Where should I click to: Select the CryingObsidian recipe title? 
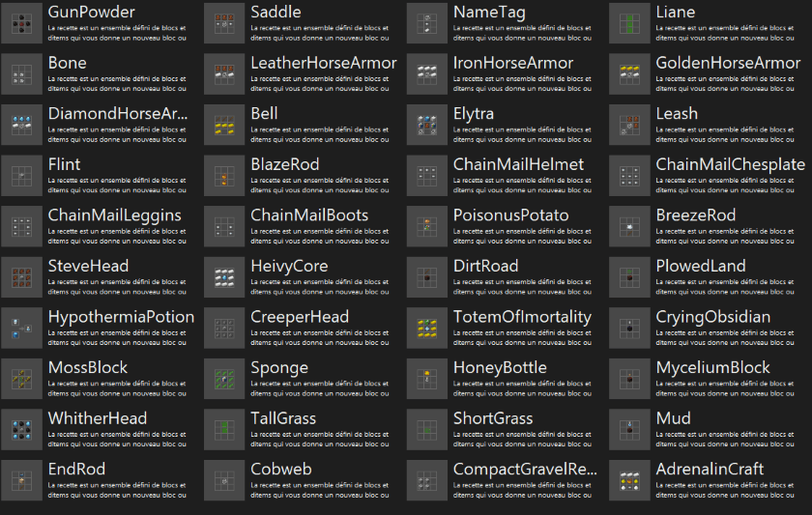713,317
